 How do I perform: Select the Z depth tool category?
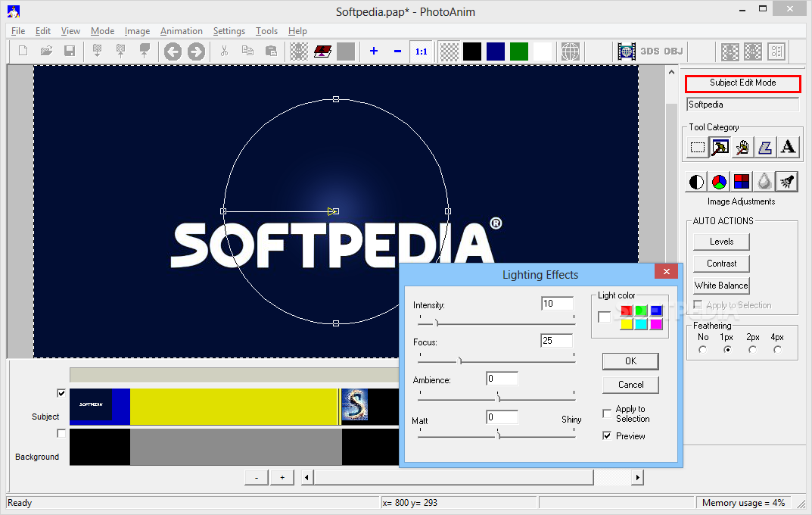pyautogui.click(x=765, y=148)
